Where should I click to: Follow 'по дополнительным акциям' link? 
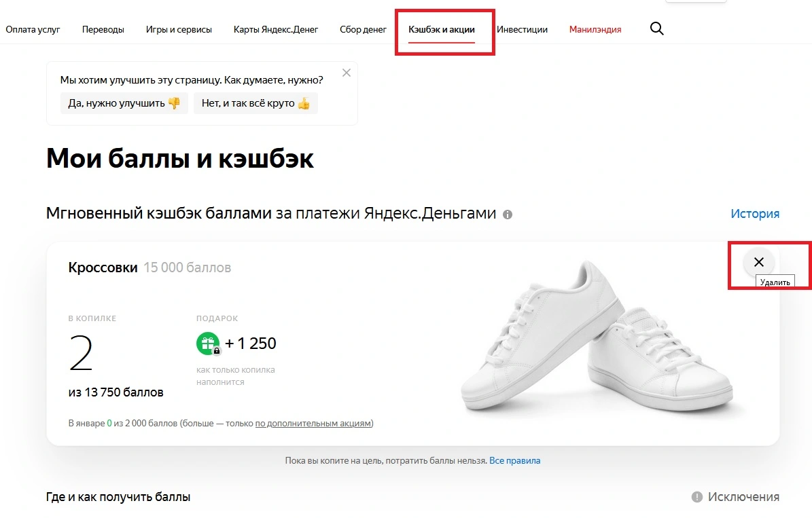click(x=313, y=424)
